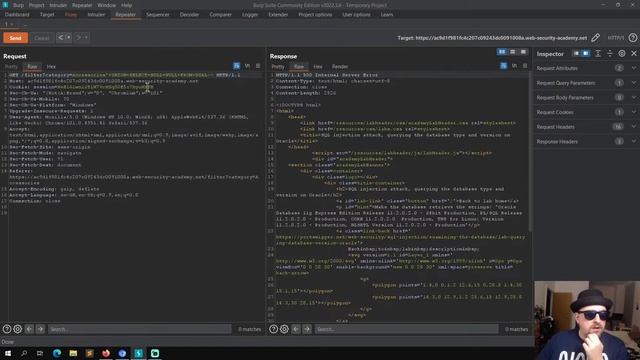Open the Window menu

pos(107,5)
